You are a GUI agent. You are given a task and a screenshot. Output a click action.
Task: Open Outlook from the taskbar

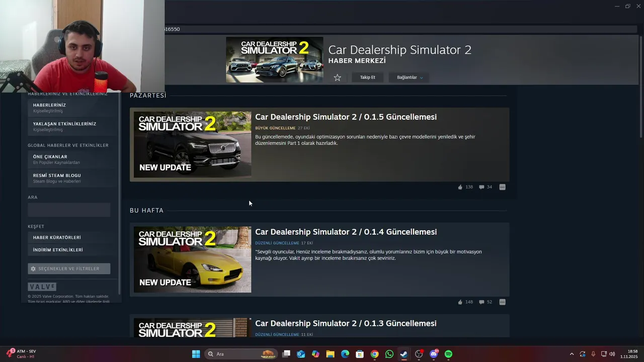coord(301,354)
